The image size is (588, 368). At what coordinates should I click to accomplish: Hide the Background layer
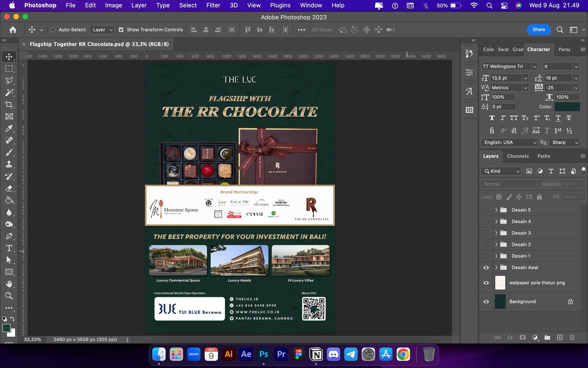486,301
